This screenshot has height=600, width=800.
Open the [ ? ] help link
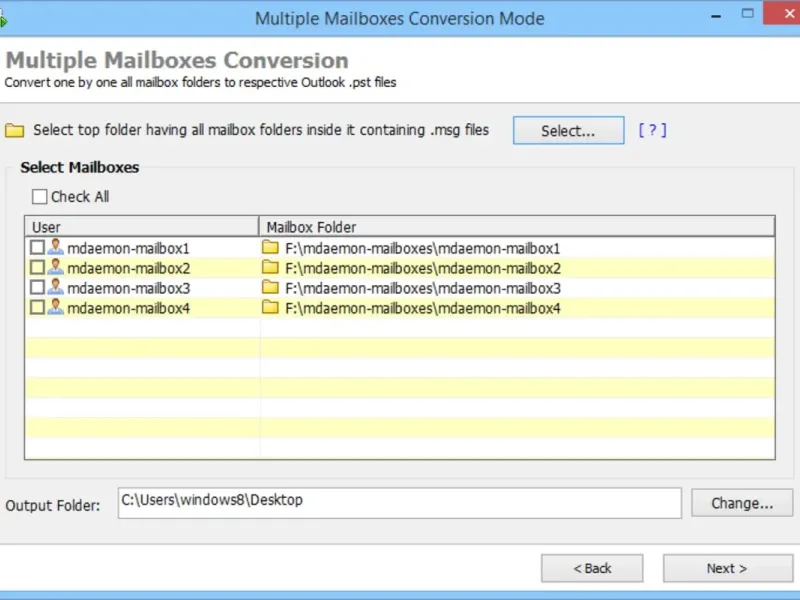coord(652,130)
